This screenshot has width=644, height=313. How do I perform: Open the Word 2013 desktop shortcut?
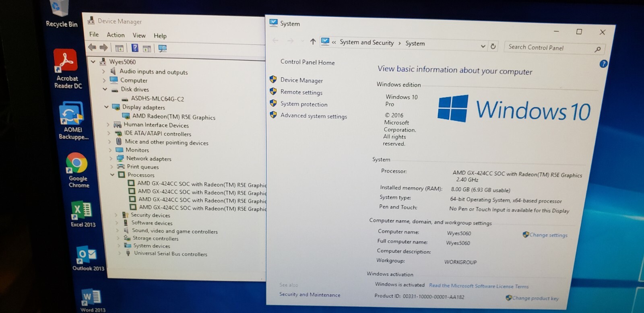point(92,300)
